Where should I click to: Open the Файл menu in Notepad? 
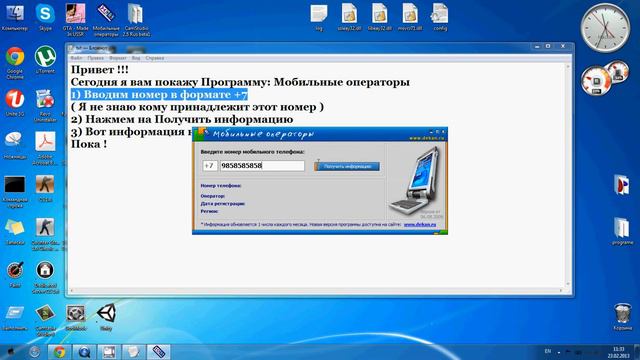point(76,58)
